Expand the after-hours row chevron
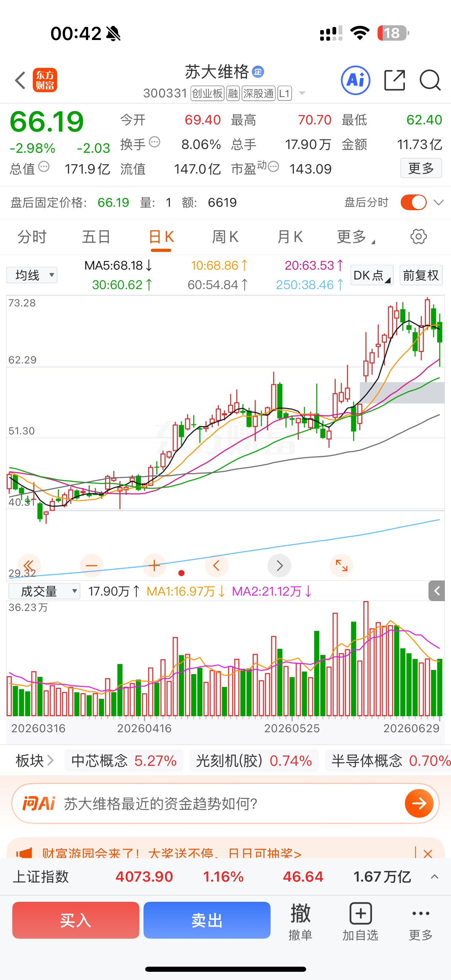 click(438, 202)
